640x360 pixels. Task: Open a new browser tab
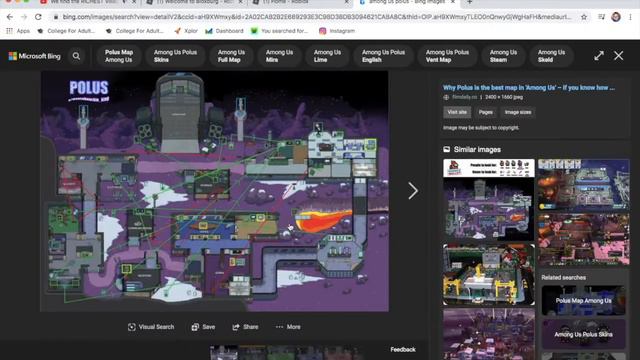pyautogui.click(x=470, y=2)
